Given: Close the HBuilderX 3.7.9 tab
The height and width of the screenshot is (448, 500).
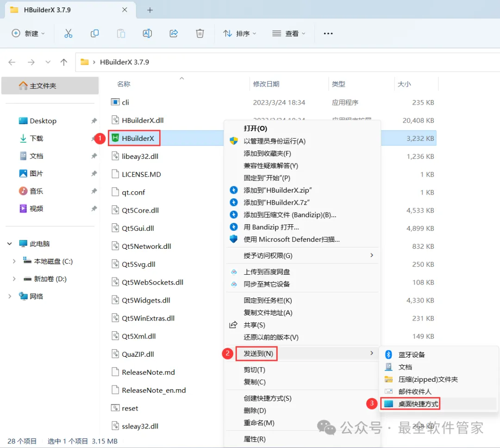Looking at the screenshot, I should [125, 10].
